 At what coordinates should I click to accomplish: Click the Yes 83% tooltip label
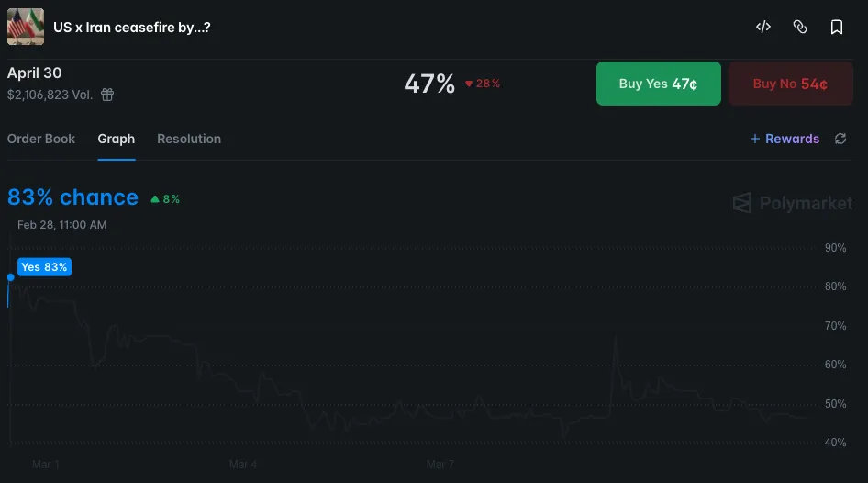44,267
